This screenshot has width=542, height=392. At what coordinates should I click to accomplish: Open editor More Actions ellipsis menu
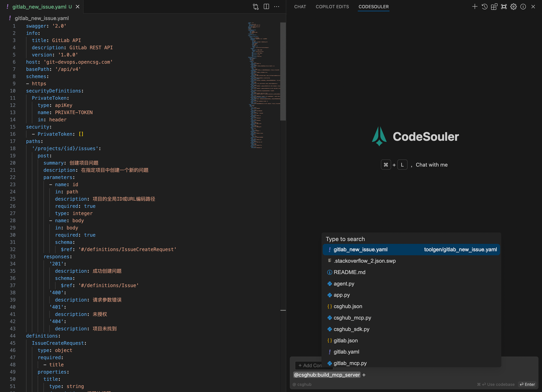pos(277,7)
